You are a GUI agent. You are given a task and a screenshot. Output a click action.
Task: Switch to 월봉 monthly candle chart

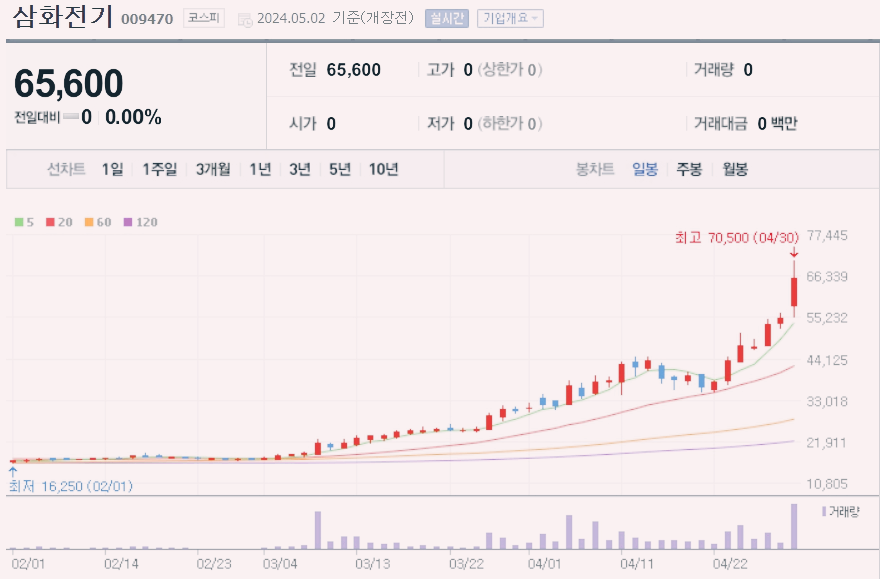pos(735,169)
